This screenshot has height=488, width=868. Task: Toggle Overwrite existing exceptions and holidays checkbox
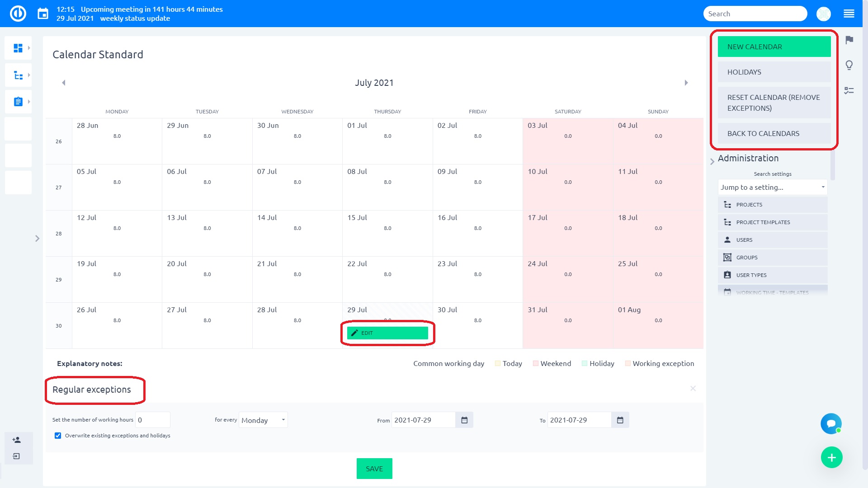[x=58, y=436]
